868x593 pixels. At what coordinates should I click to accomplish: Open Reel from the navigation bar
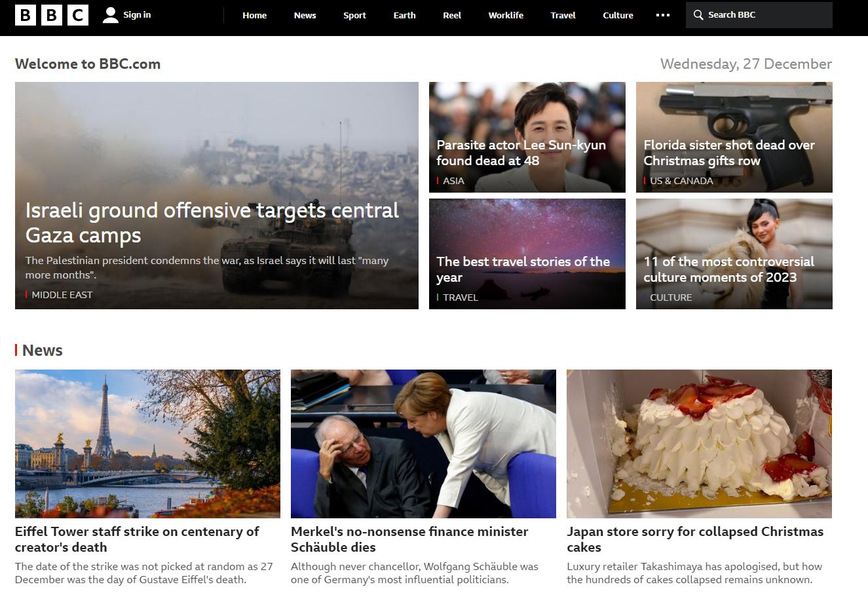(452, 15)
